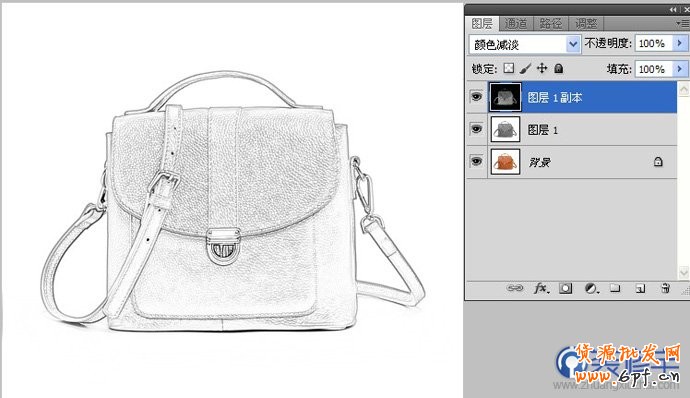Expand the 填充 fill slider arrow
This screenshot has width=690, height=398.
pos(680,69)
